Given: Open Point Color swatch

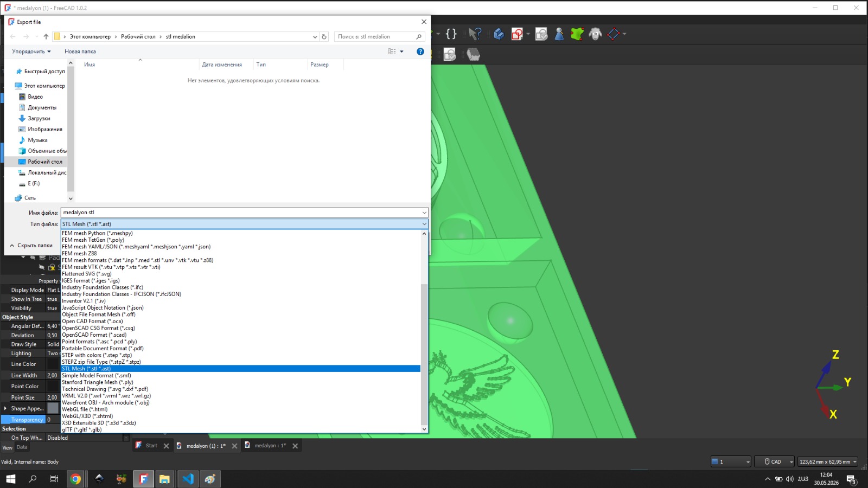Looking at the screenshot, I should 53,386.
